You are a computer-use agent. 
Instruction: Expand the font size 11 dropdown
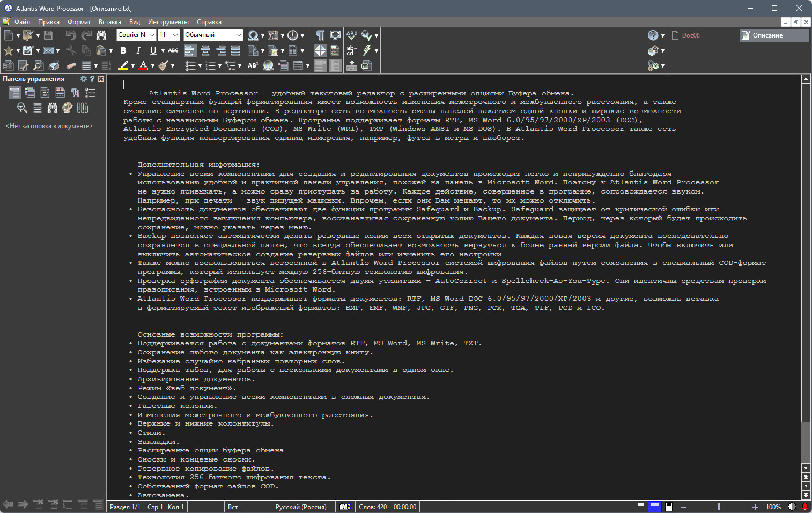click(168, 35)
